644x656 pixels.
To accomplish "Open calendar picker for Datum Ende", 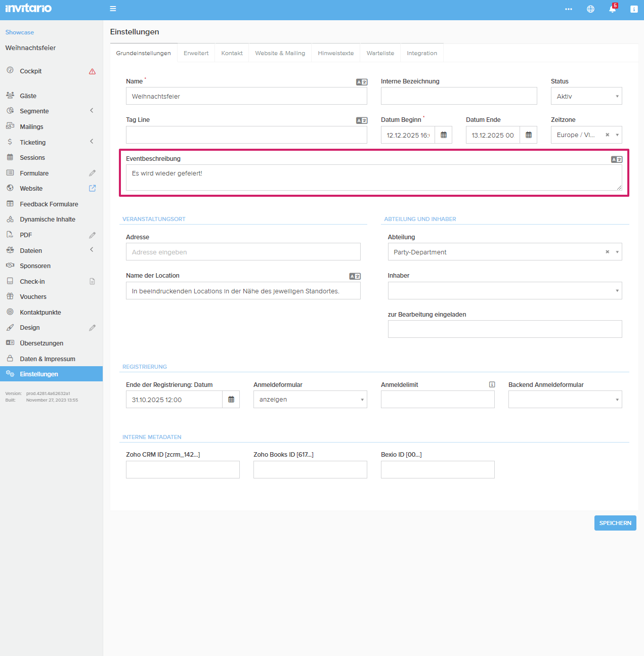I will coord(529,135).
